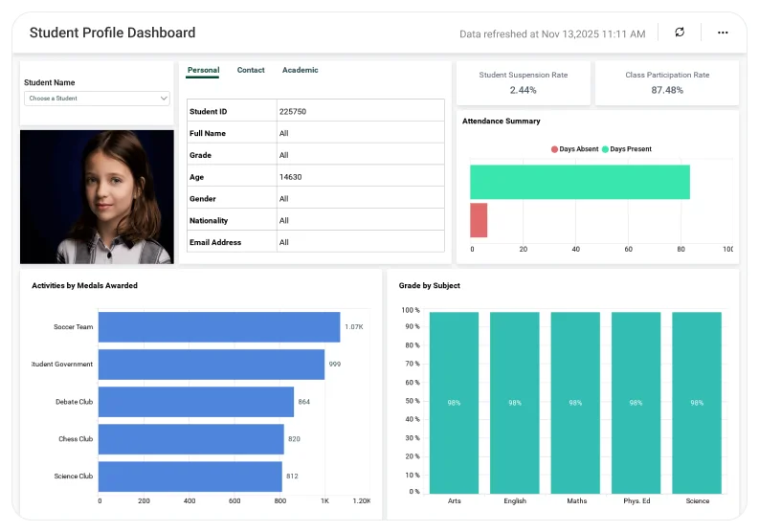Click the Class Participation Rate value 87.48%
759x532 pixels.
[667, 90]
